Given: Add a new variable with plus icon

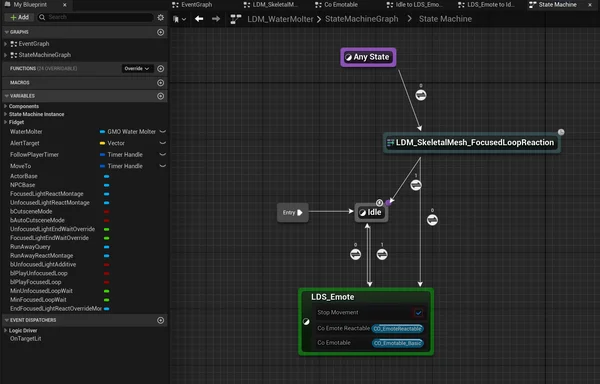Looking at the screenshot, I should pos(161,96).
